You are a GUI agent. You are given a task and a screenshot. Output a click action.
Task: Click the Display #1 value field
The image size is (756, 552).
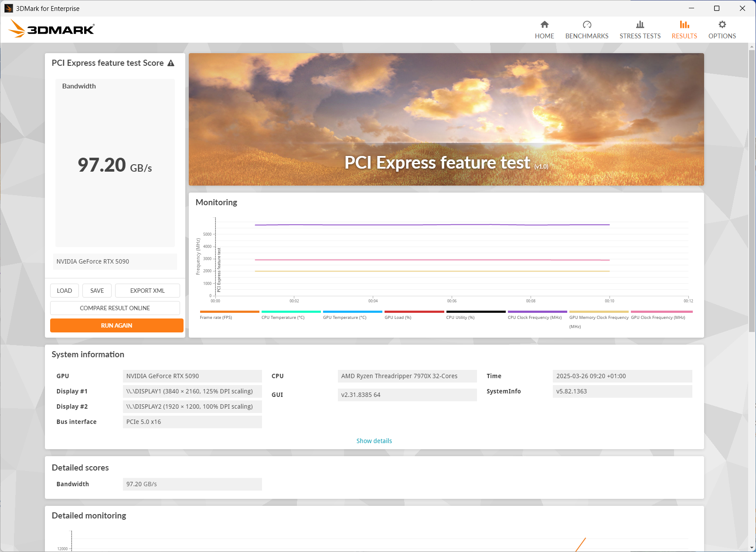point(192,391)
